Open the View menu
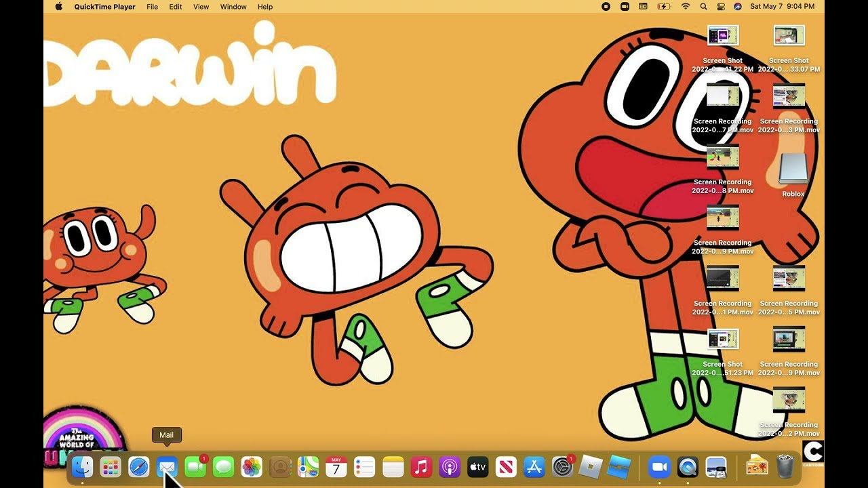Screen dimensions: 868x488 [201, 7]
